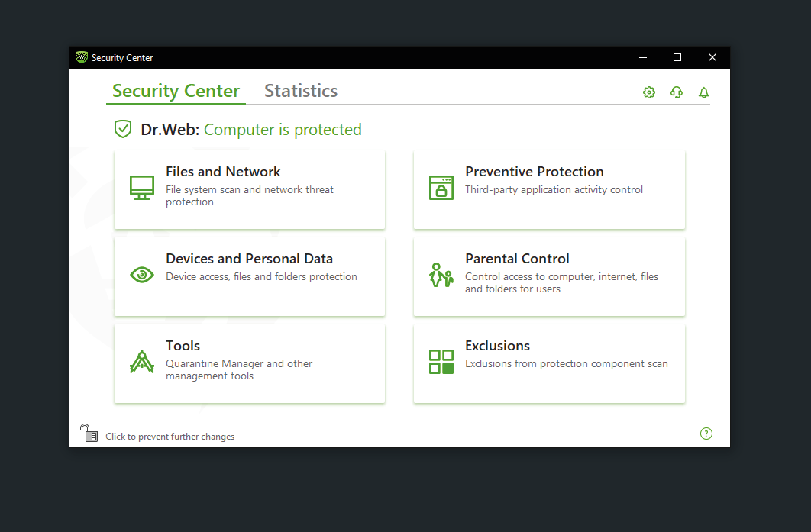Click the green shield protection status icon
The width and height of the screenshot is (811, 532).
coord(123,129)
